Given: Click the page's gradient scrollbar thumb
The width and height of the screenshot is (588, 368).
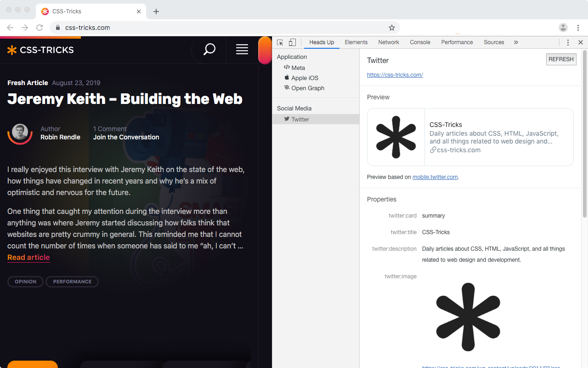Looking at the screenshot, I should point(265,50).
